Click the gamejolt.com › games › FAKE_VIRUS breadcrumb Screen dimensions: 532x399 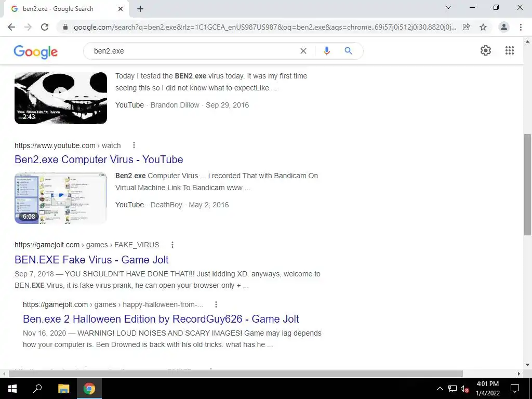(x=87, y=245)
